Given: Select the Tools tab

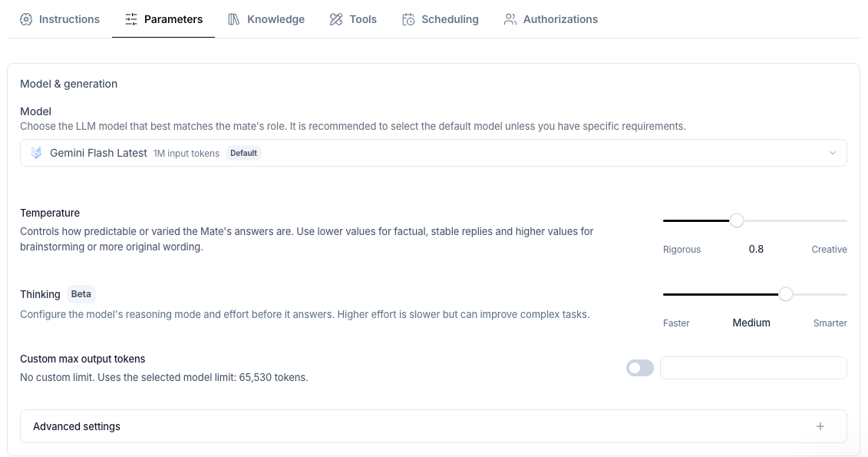Looking at the screenshot, I should 353,19.
